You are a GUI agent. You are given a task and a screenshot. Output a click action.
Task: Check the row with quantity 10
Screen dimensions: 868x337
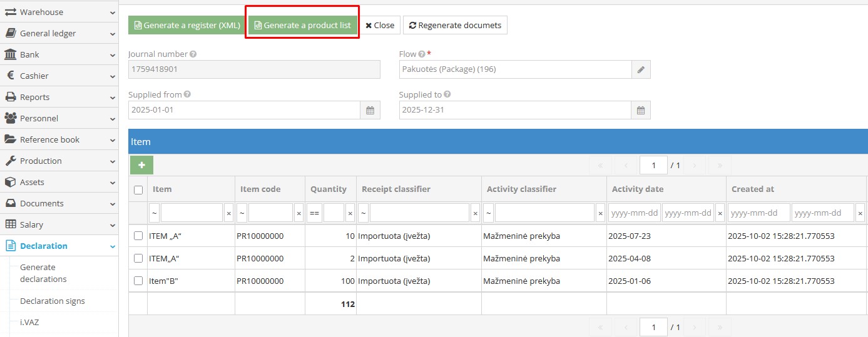pyautogui.click(x=138, y=236)
